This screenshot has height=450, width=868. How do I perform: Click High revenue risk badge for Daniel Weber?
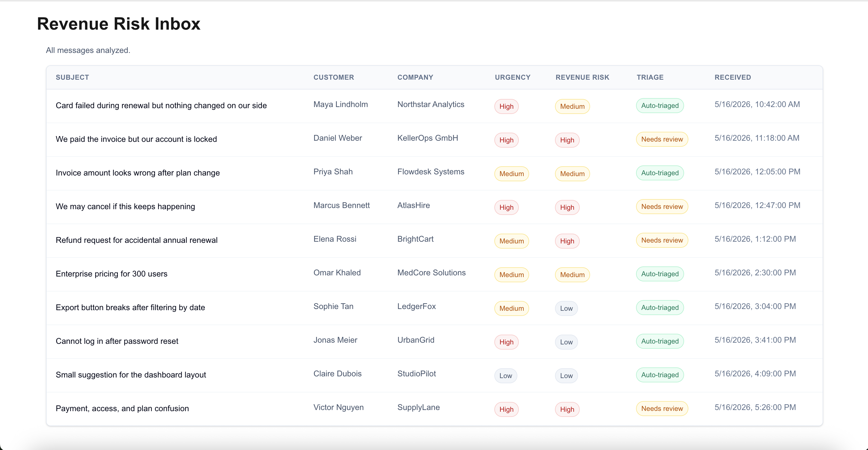coord(567,140)
